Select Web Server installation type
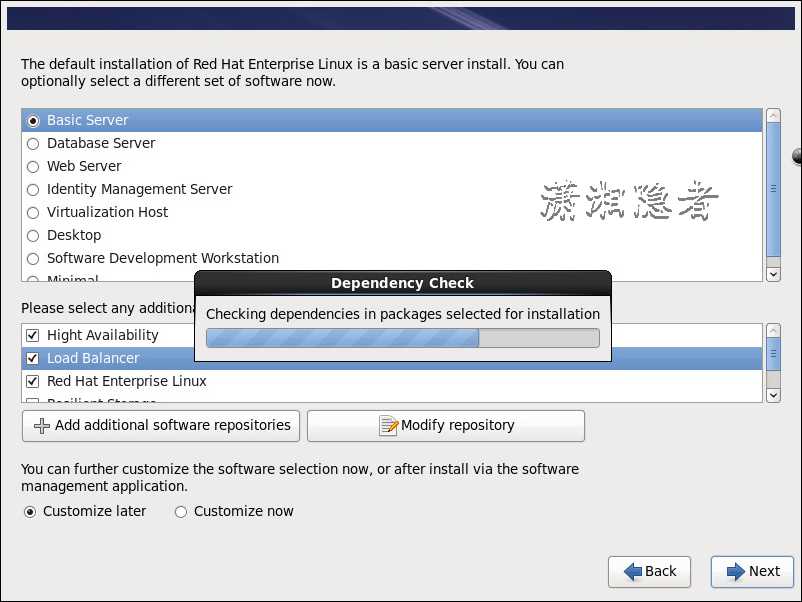 [33, 167]
